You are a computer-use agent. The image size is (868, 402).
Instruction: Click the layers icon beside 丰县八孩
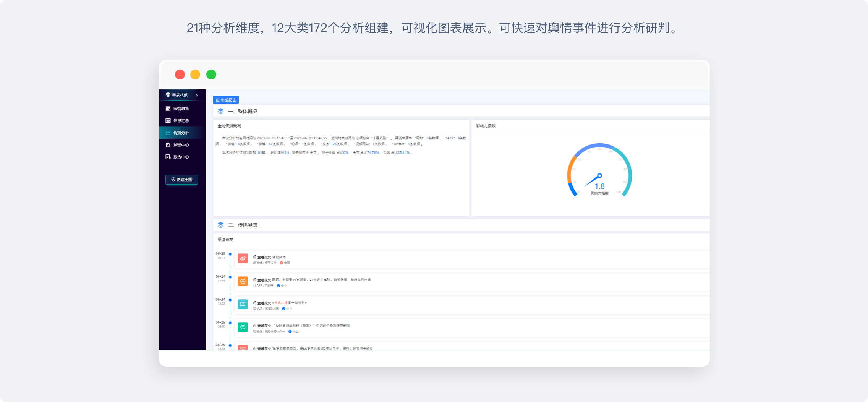(x=168, y=95)
